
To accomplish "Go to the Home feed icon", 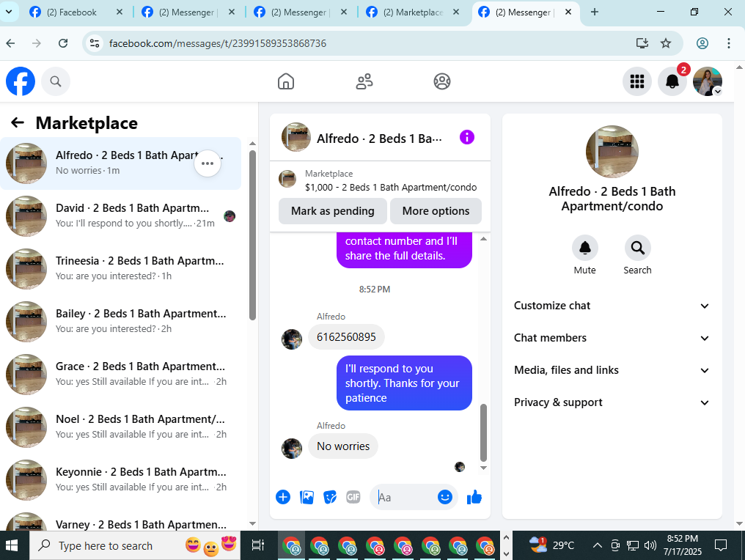I will (286, 81).
